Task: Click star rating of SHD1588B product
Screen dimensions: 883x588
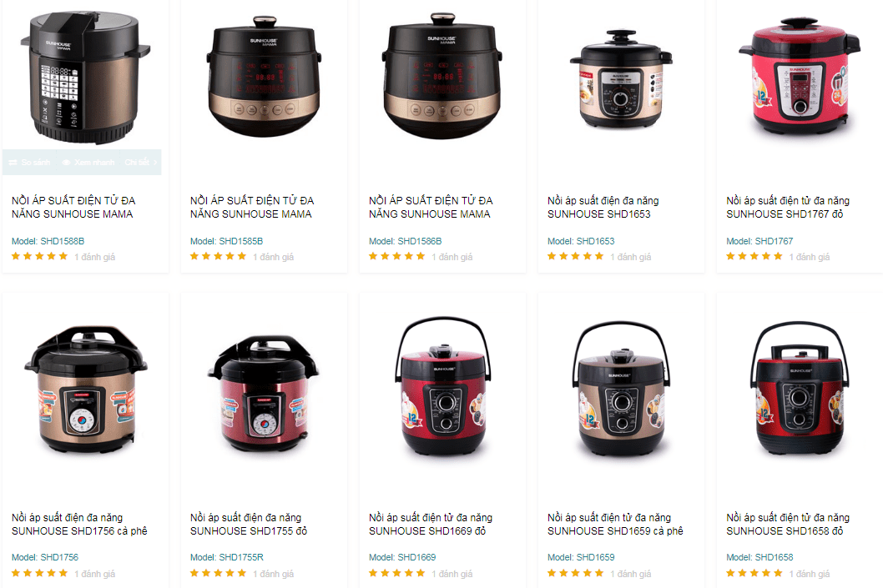Action: pos(39,257)
